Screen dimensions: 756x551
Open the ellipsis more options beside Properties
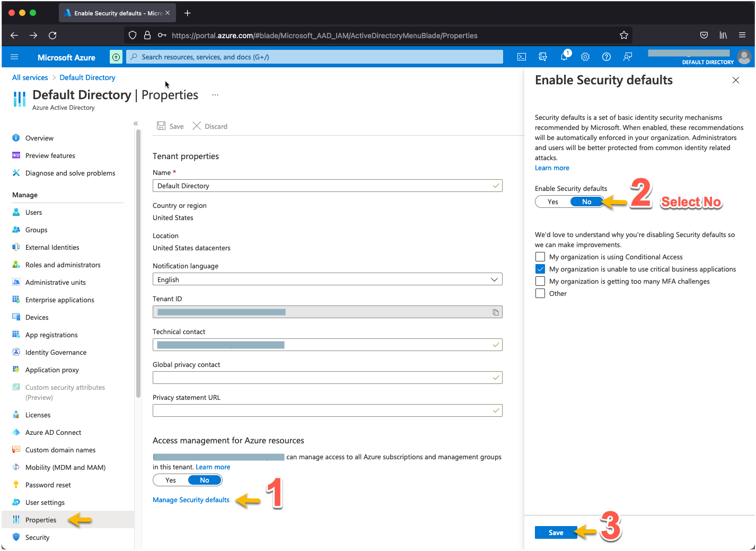(215, 95)
